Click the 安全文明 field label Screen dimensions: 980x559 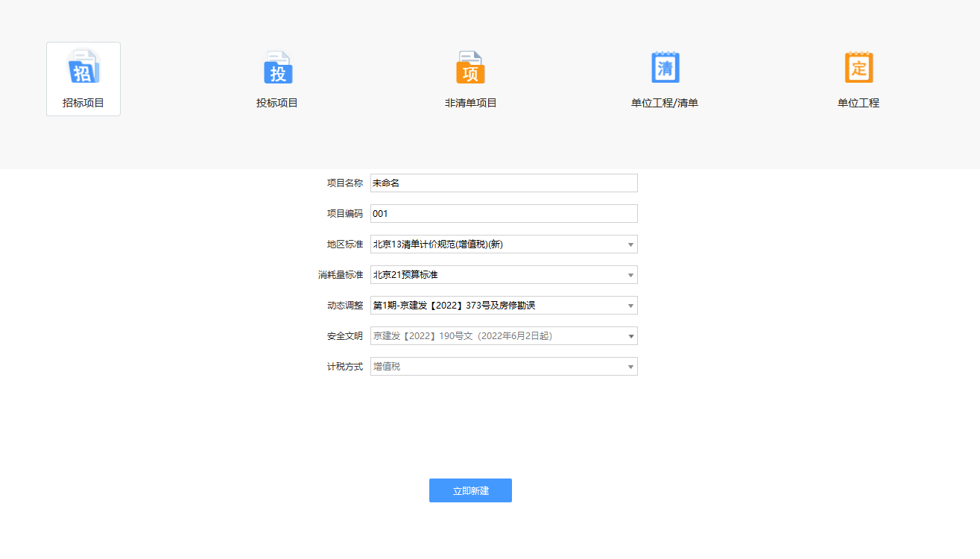coord(345,336)
